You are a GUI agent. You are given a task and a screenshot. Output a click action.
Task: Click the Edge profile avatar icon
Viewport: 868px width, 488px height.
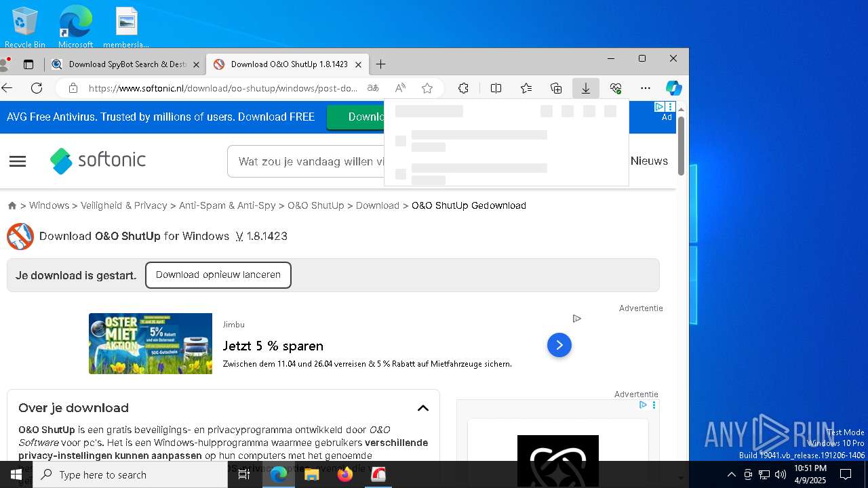point(5,64)
